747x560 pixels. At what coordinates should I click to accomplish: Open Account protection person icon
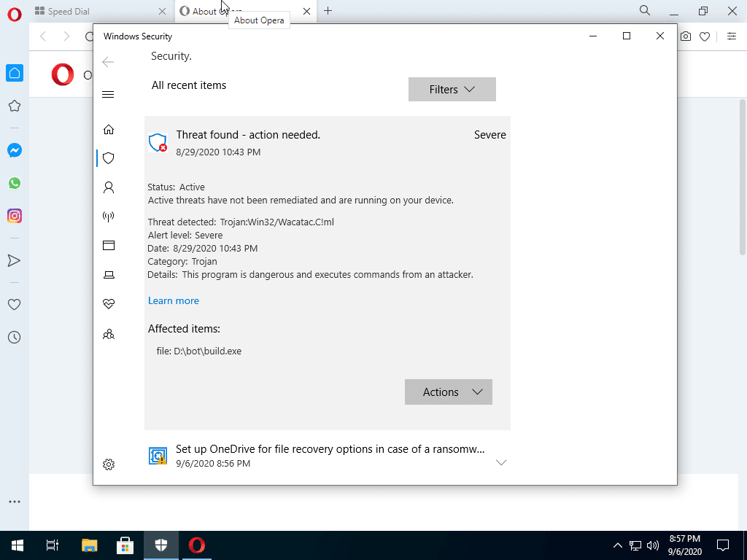coord(109,187)
